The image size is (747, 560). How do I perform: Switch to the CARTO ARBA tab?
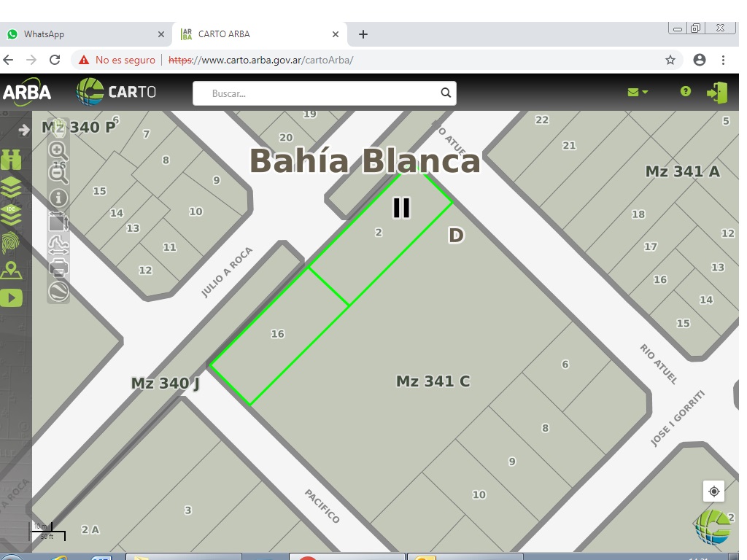[260, 34]
